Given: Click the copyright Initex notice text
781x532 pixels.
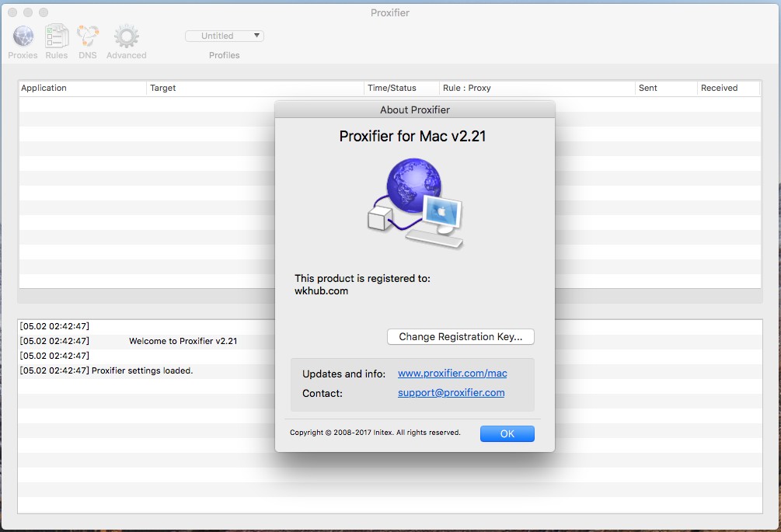Looking at the screenshot, I should [375, 433].
